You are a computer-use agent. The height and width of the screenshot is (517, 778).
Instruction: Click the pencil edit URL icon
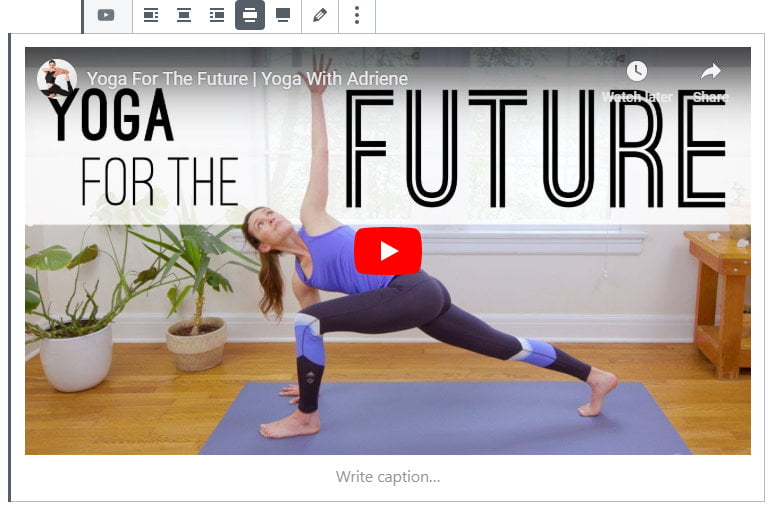[x=320, y=15]
